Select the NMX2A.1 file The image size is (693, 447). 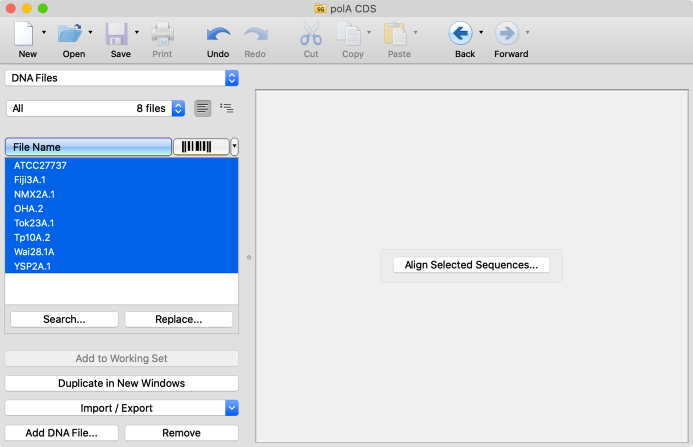tap(122, 194)
